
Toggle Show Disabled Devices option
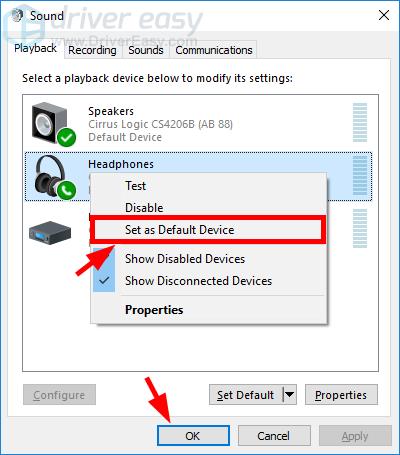pos(185,259)
